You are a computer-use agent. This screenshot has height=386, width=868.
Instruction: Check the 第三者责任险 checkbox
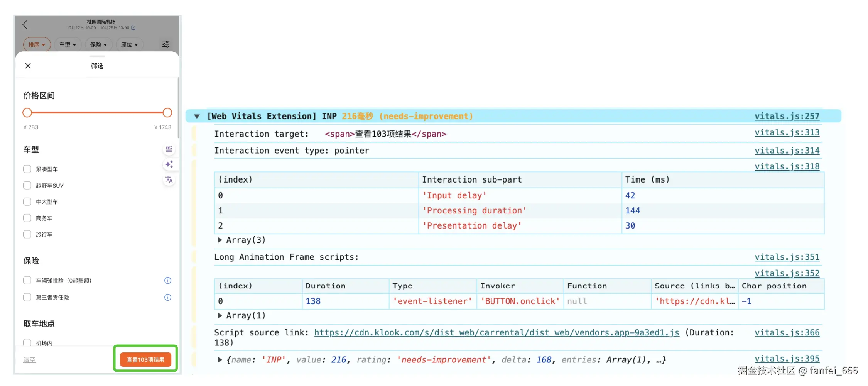pos(27,297)
